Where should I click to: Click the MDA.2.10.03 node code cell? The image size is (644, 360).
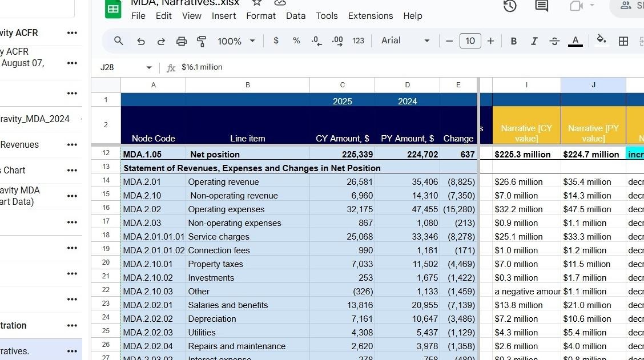click(153, 292)
